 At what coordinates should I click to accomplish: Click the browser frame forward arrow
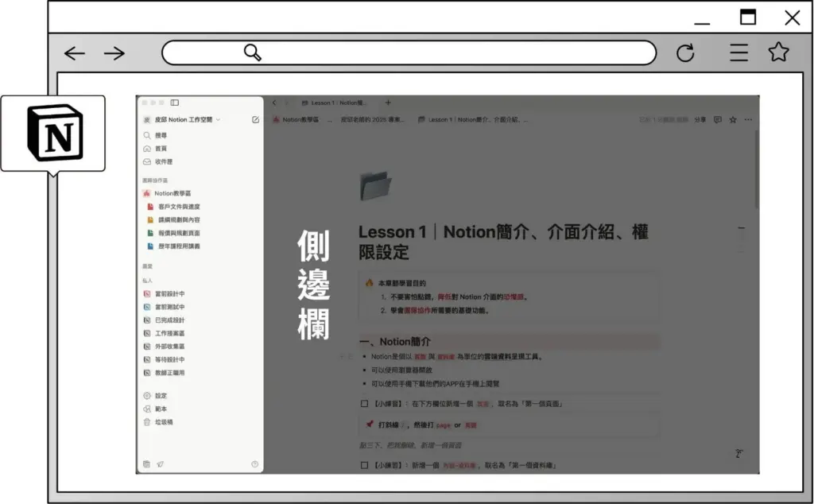coord(114,53)
